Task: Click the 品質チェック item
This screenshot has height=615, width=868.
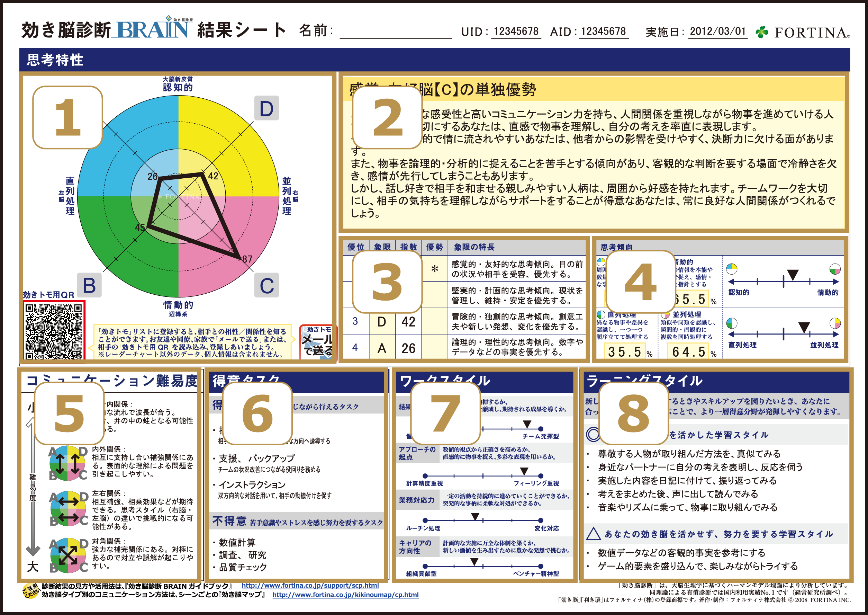Action: [x=243, y=567]
